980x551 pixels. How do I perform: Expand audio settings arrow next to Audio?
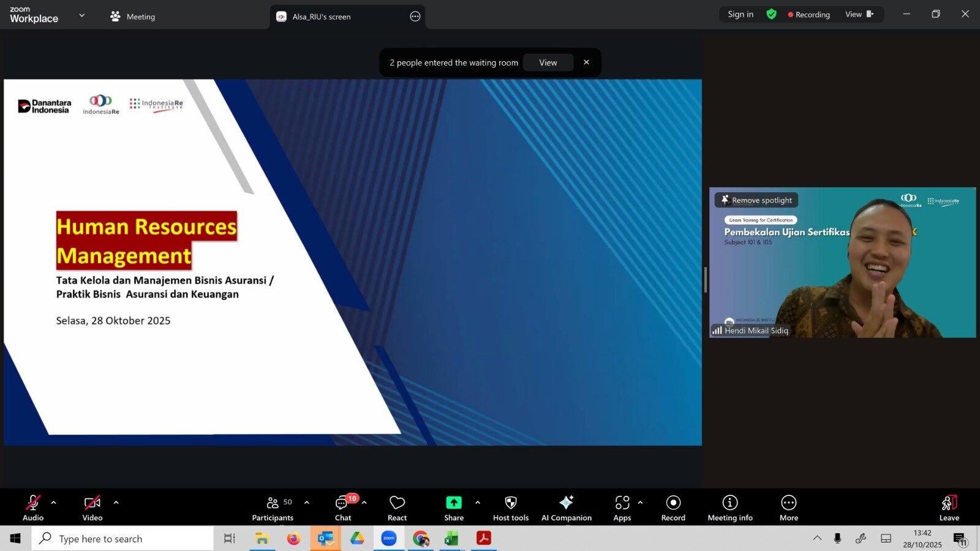(x=54, y=503)
